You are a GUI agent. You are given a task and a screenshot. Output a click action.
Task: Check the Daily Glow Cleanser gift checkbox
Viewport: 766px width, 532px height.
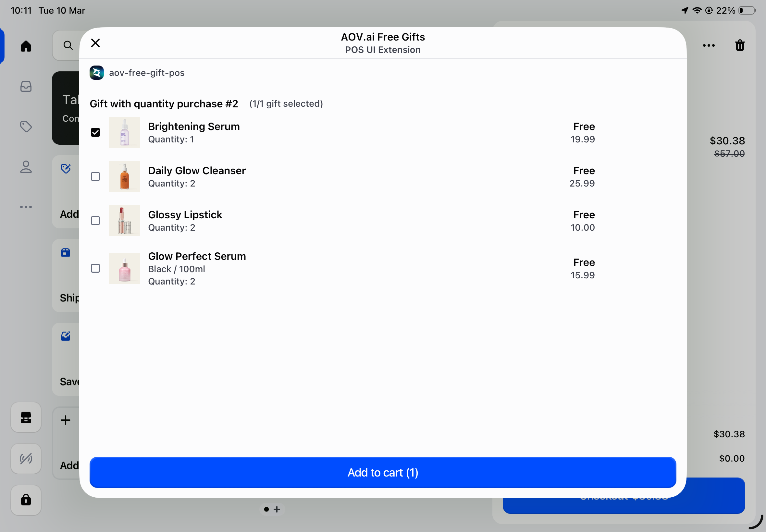pos(95,176)
